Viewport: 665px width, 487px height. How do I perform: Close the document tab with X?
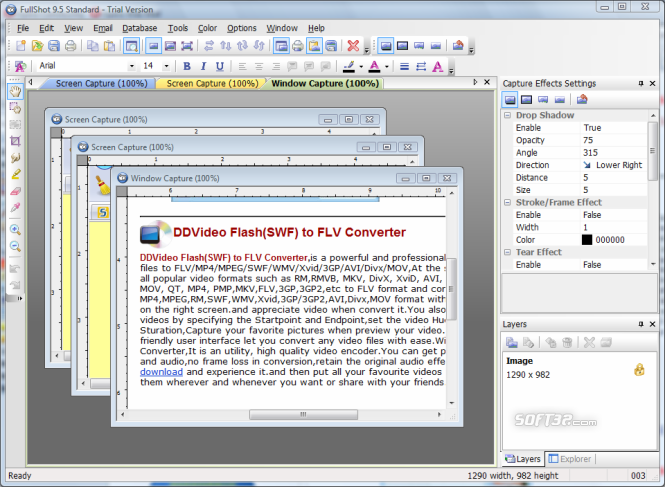tap(487, 82)
